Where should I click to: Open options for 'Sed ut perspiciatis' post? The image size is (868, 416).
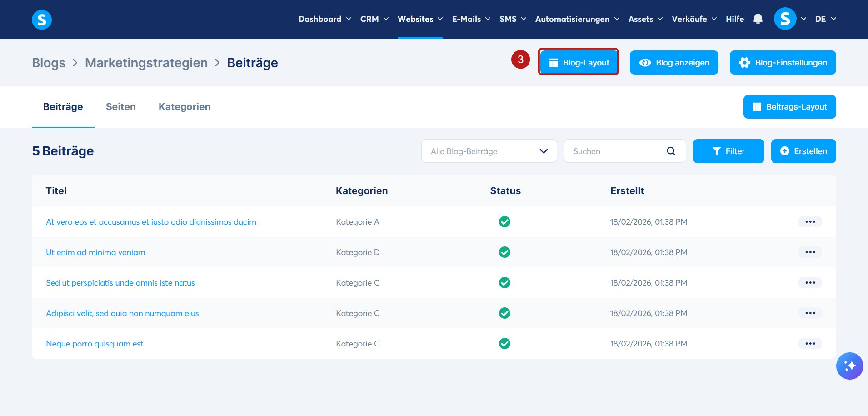810,283
